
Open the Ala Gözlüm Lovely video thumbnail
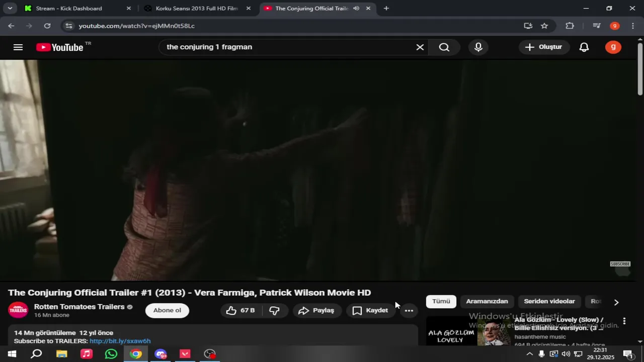coord(468,331)
